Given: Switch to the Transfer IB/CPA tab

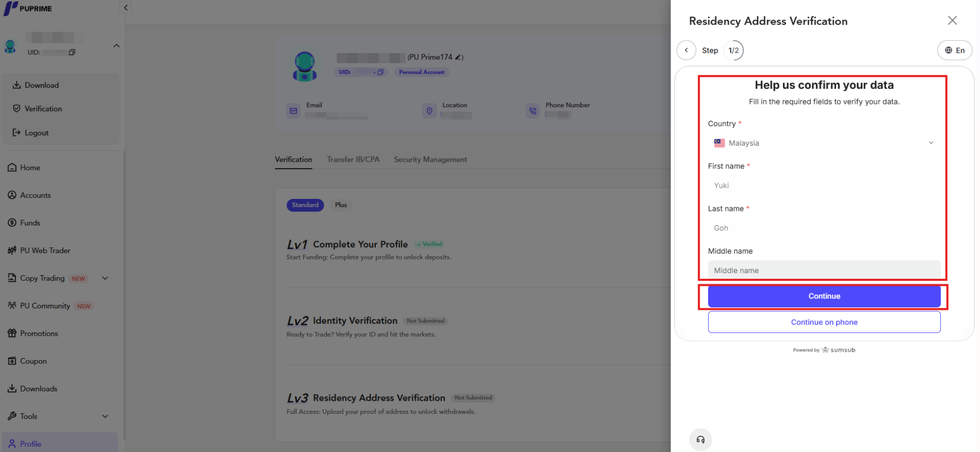Looking at the screenshot, I should point(353,160).
